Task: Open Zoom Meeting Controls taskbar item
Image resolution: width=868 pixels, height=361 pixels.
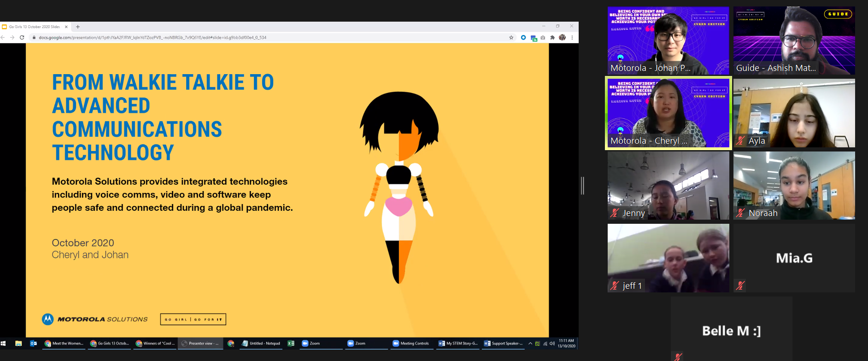Action: pos(412,343)
